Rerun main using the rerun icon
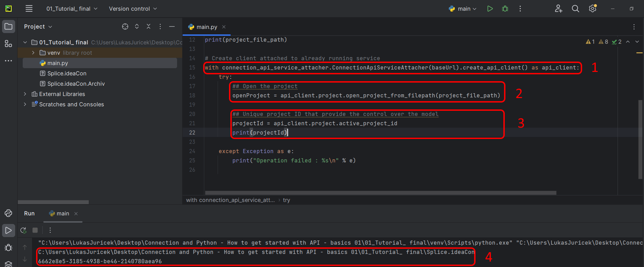The image size is (644, 267). [x=23, y=230]
